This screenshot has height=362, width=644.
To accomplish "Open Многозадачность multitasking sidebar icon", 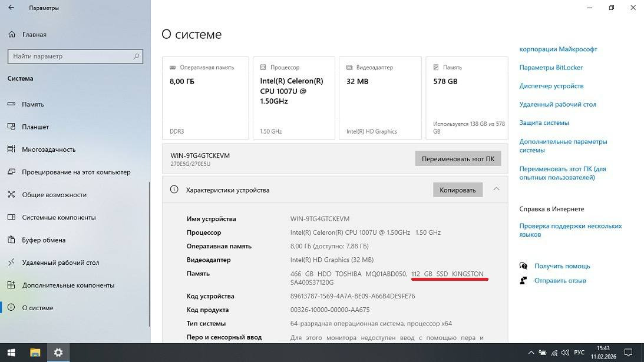I will pyautogui.click(x=11, y=150).
